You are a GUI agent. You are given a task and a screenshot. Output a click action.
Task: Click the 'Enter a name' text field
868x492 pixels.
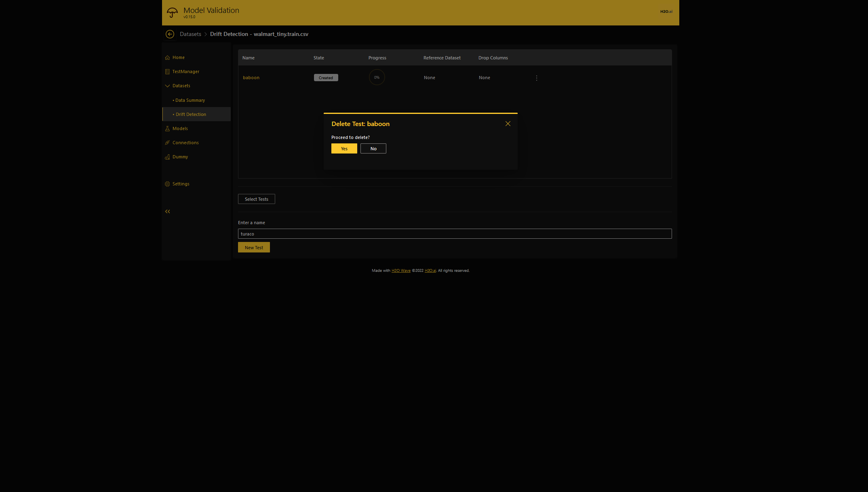click(x=455, y=234)
